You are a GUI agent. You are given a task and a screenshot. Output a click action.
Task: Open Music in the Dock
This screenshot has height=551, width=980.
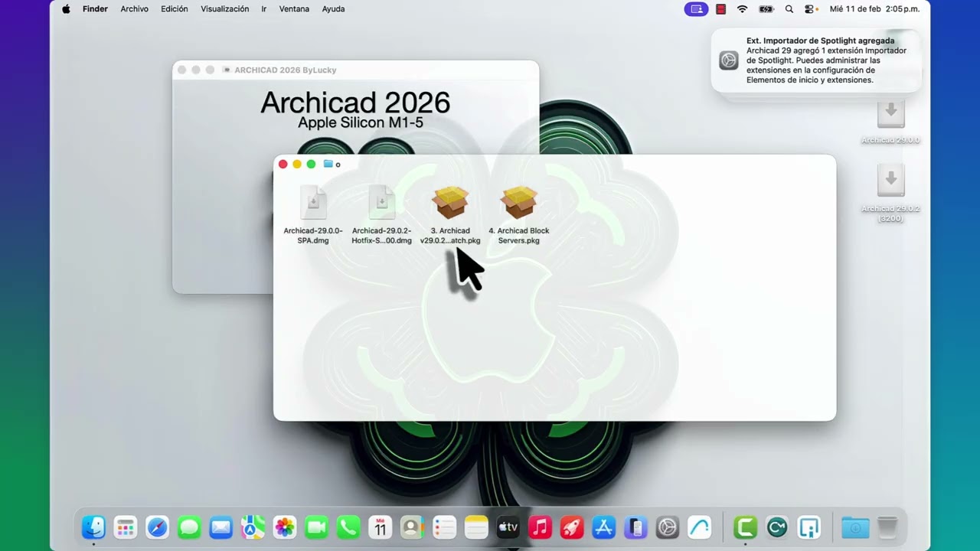540,527
